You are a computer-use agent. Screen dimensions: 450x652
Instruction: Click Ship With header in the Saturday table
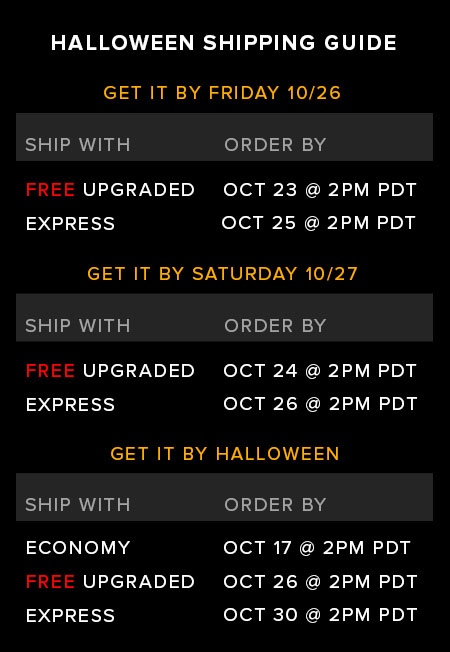(x=78, y=326)
